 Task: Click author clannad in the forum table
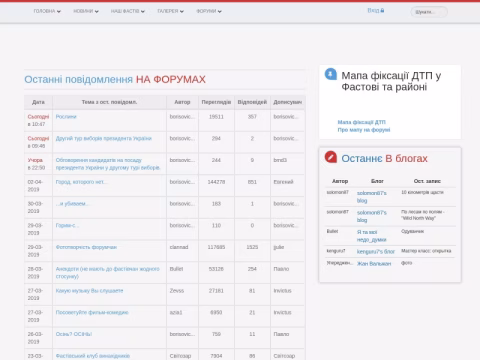tap(179, 247)
